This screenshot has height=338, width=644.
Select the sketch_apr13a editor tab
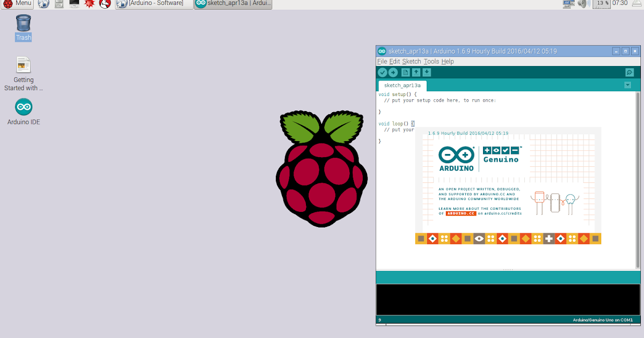(402, 85)
